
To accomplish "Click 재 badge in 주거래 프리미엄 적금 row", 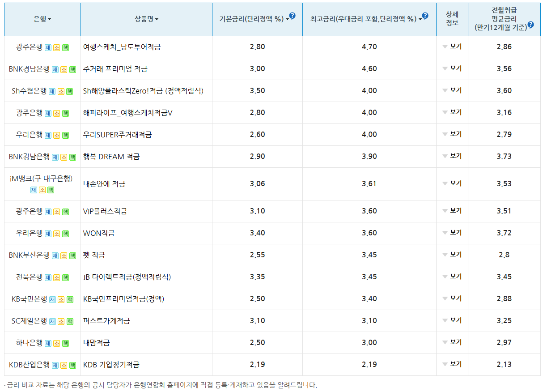I will [55, 69].
